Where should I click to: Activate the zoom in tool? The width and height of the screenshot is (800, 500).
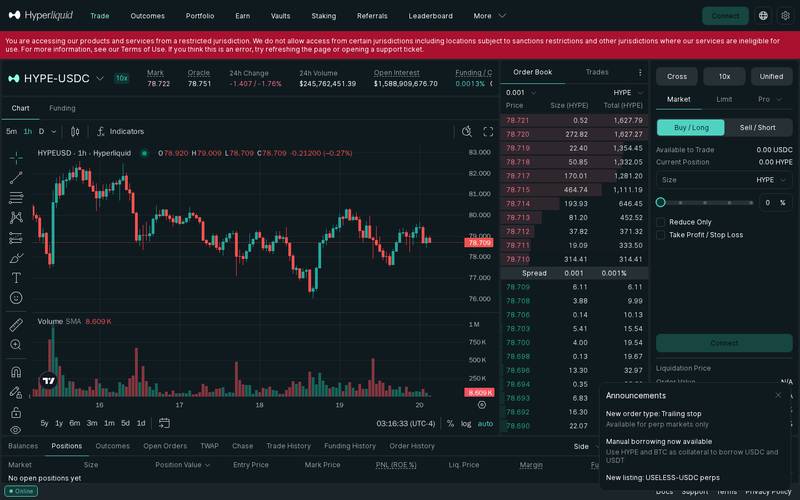click(16, 345)
